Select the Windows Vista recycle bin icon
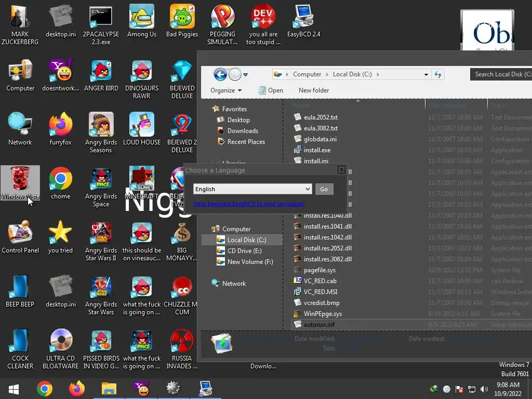Screen dimensions: 532x399 click(20, 183)
